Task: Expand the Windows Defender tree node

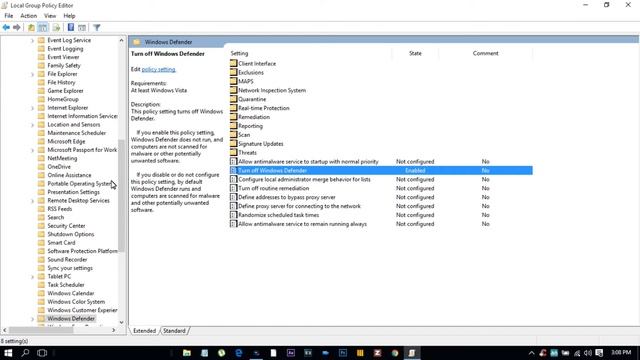Action: pos(32,319)
